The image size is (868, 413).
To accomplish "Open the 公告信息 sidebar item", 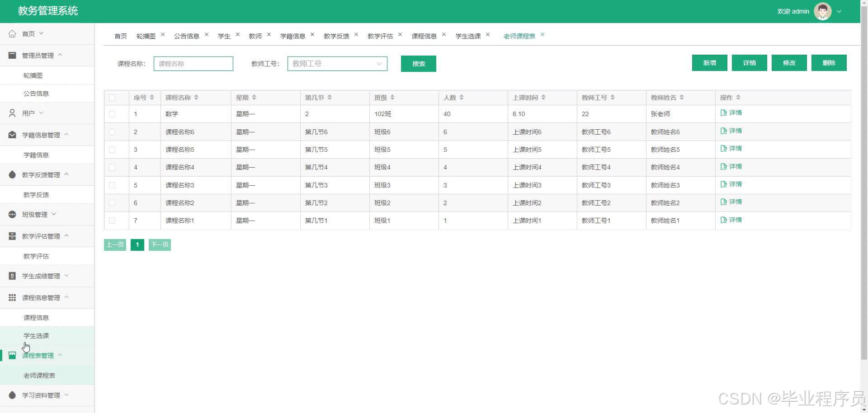I will (x=36, y=94).
